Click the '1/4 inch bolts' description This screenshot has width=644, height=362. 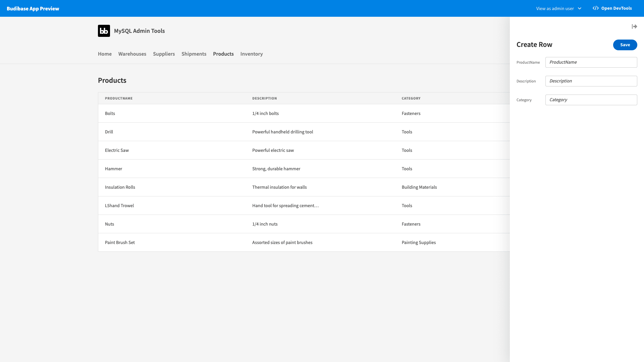pos(265,113)
